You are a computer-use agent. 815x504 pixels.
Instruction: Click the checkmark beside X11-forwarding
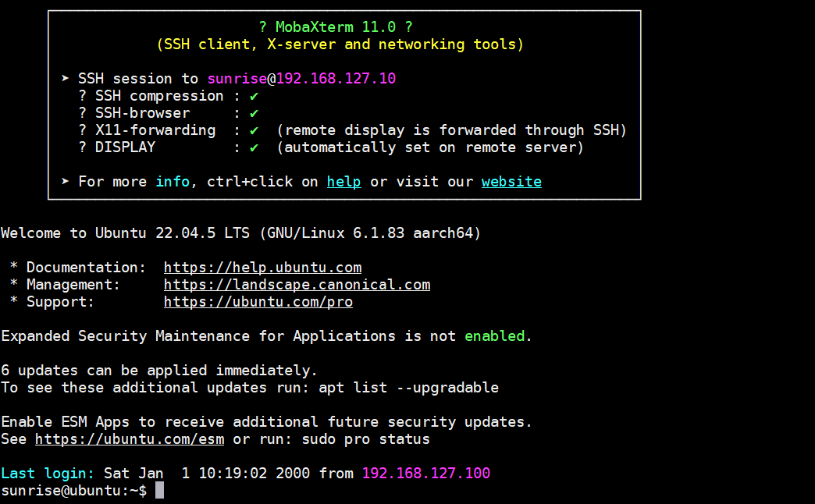point(254,130)
